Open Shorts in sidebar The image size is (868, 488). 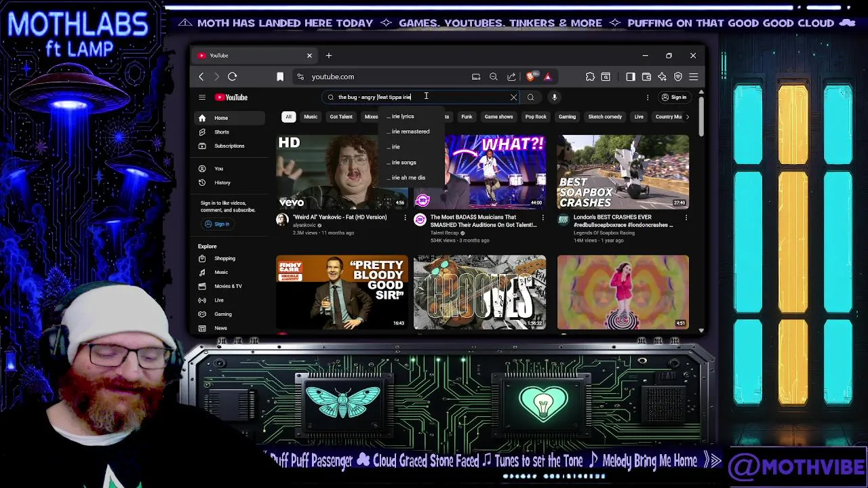[x=231, y=132]
